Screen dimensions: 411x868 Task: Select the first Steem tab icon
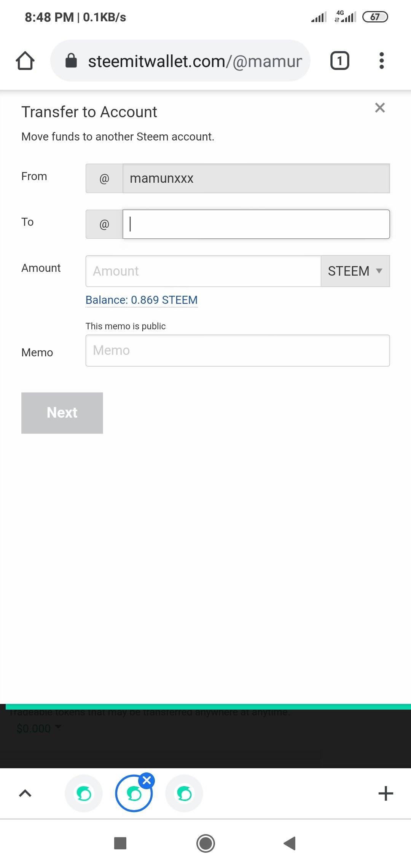point(84,794)
